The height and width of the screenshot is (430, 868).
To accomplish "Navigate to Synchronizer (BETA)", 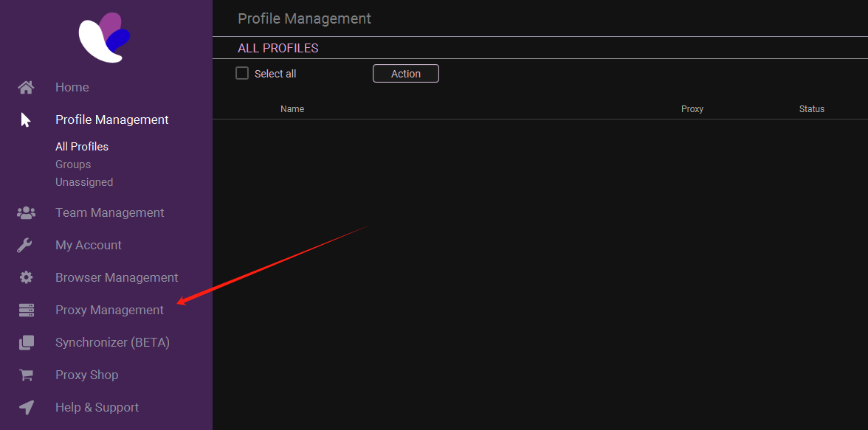I will click(x=112, y=343).
